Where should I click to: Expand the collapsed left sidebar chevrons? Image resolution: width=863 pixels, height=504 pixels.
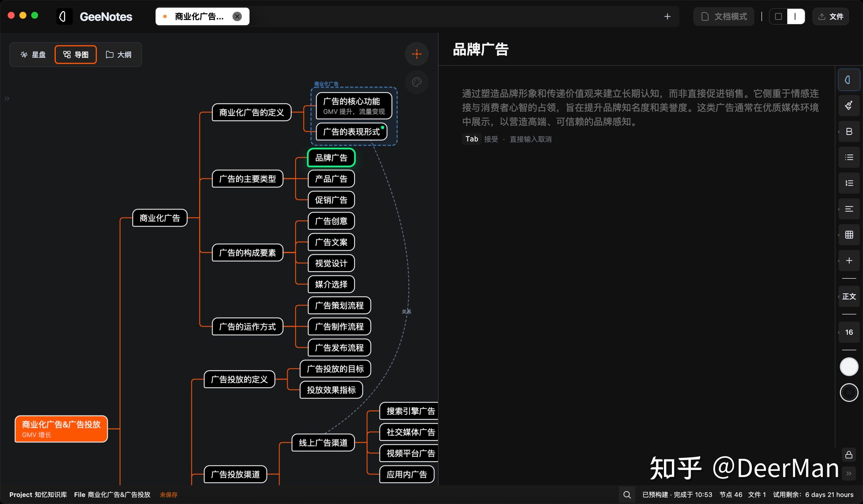7,99
